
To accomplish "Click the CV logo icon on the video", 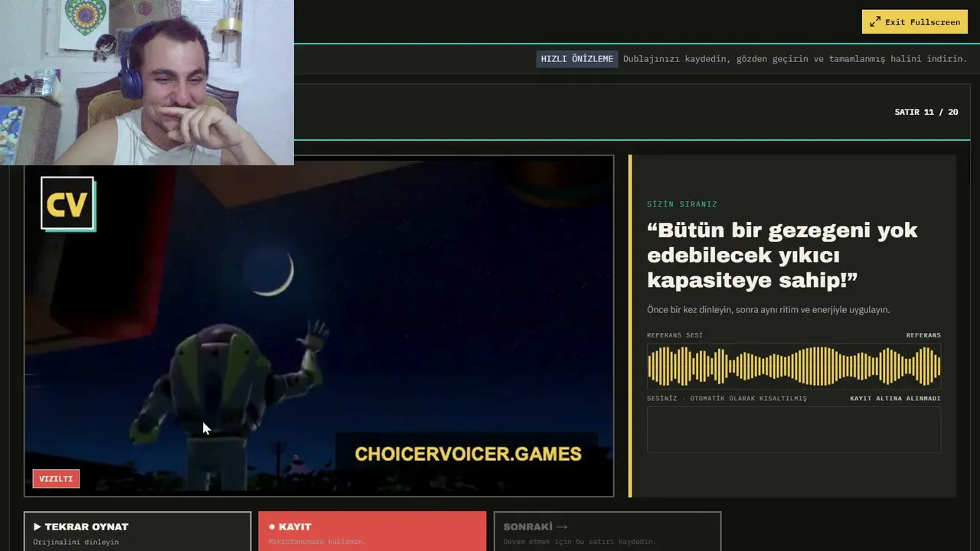I will point(68,204).
